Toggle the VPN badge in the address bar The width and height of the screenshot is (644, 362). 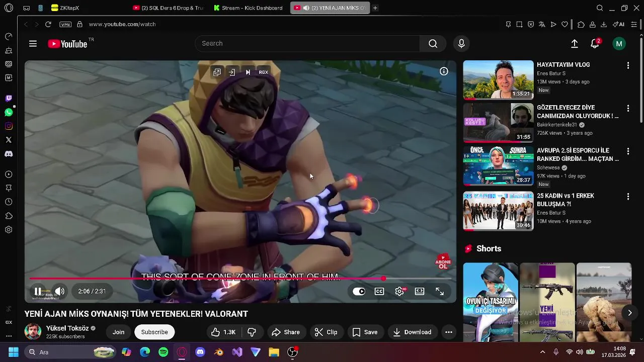[x=65, y=24]
